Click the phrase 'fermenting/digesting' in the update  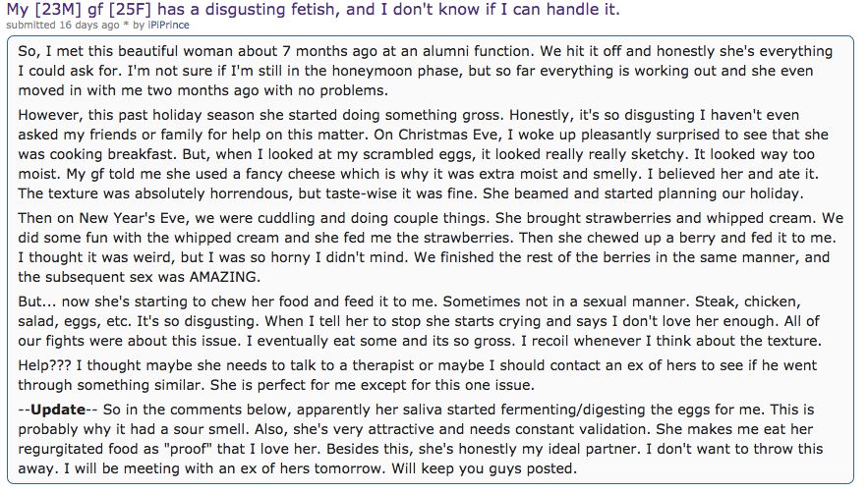(x=573, y=410)
